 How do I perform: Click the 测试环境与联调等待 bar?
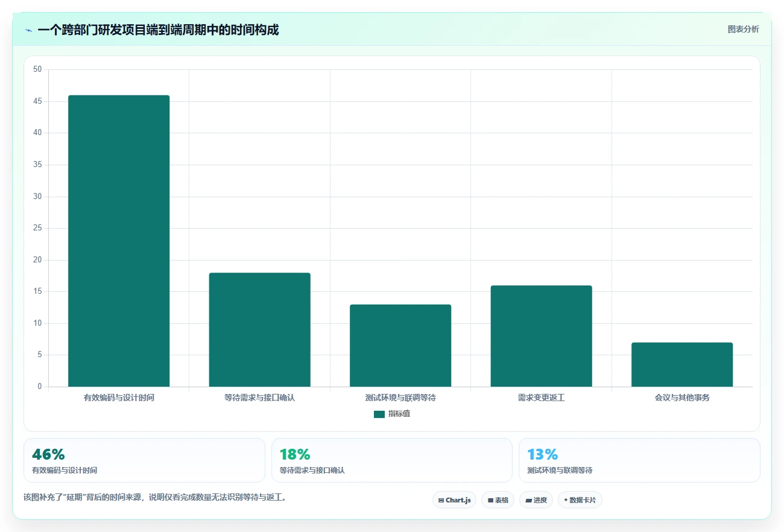click(400, 346)
